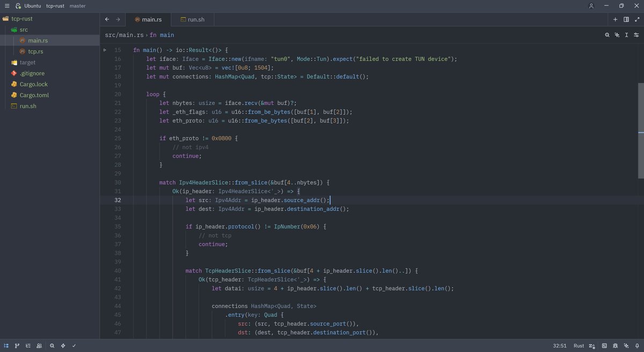Toggle selections menu cursor icon
Screen dimensions: 644x352
click(x=626, y=35)
